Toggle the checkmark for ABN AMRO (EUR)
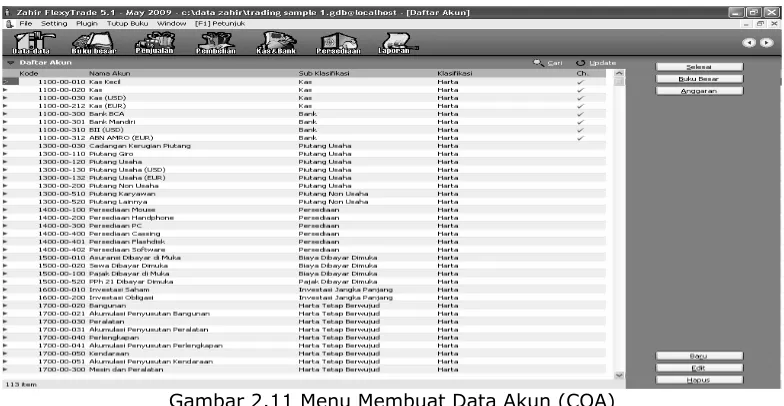 click(580, 138)
